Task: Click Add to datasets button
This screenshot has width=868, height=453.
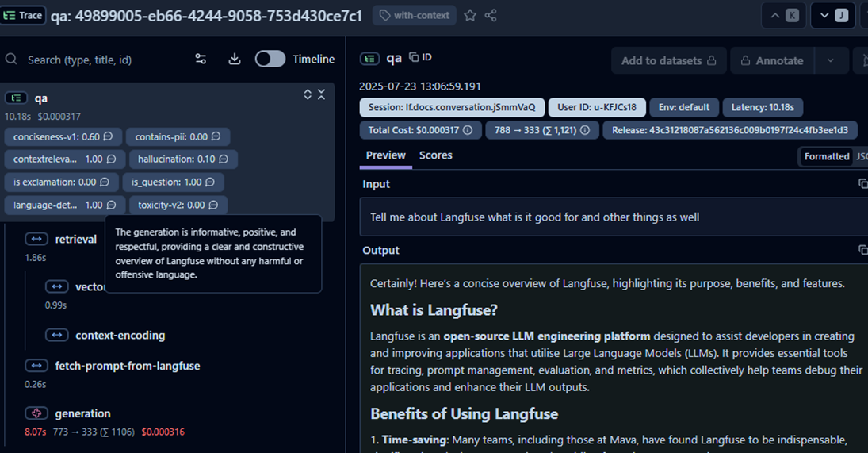Action: (x=668, y=60)
